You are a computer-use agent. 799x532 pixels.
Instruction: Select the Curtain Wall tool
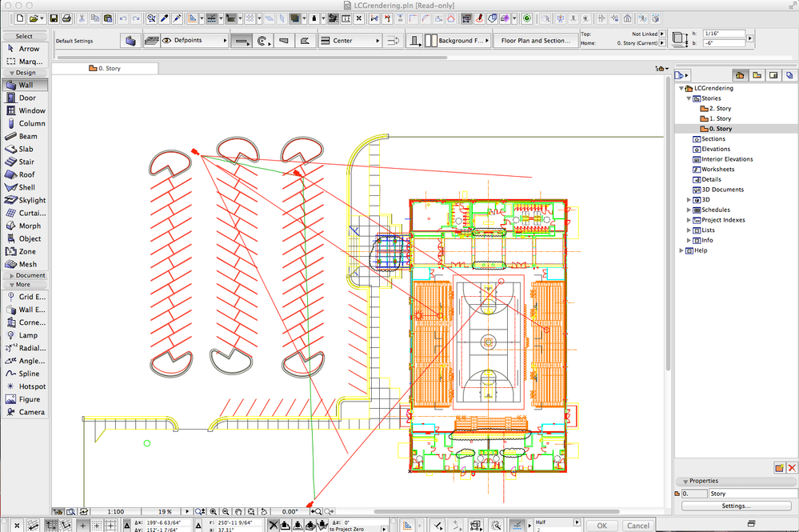26,213
